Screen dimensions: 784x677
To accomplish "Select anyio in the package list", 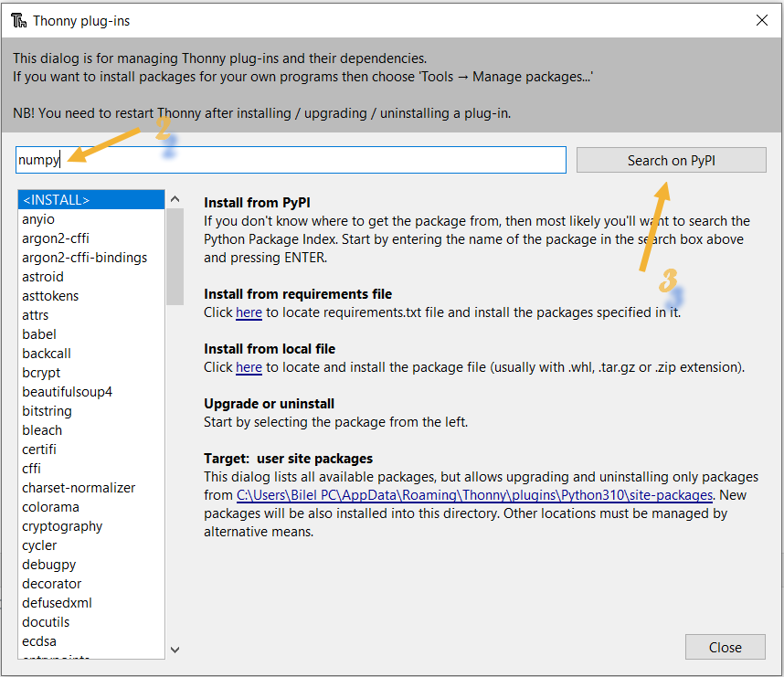I will coord(91,219).
